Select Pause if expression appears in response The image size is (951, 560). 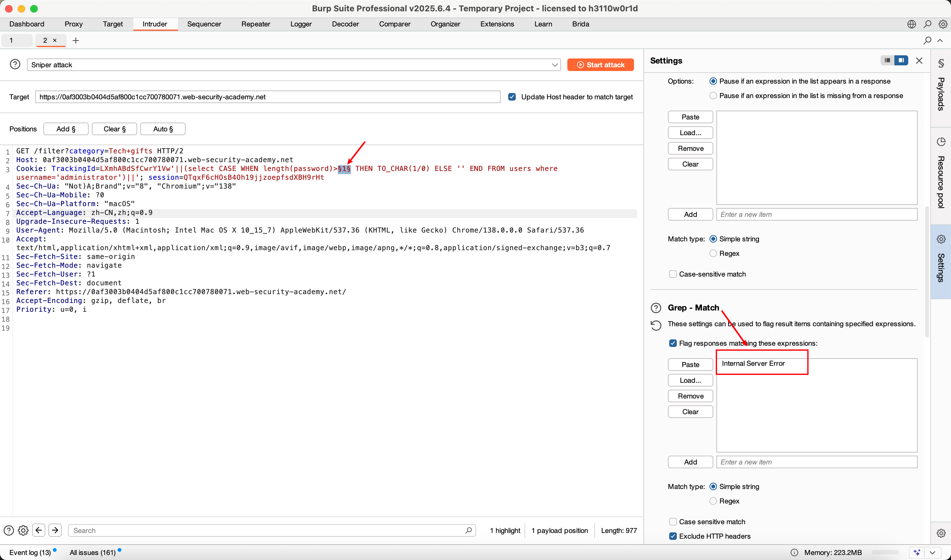[x=713, y=81]
